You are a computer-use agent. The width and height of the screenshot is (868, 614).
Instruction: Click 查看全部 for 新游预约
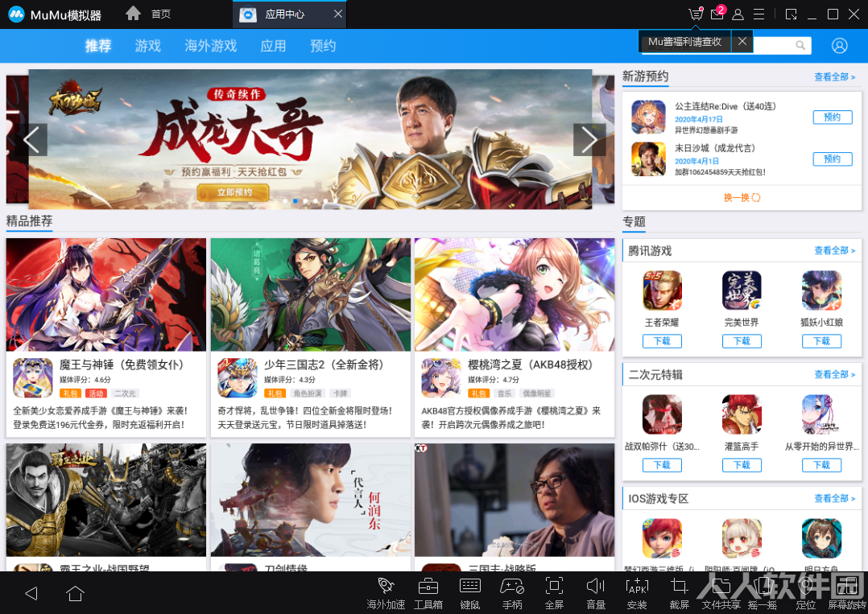(x=834, y=77)
